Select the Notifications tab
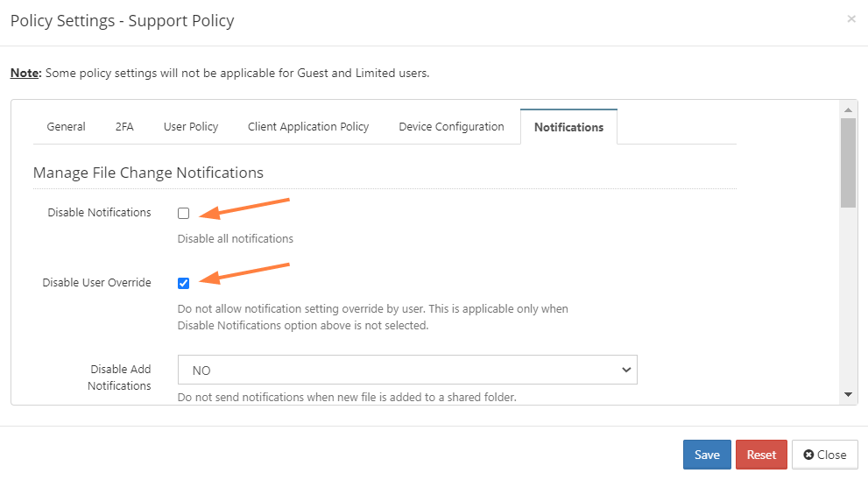This screenshot has height=480, width=868. coord(568,127)
